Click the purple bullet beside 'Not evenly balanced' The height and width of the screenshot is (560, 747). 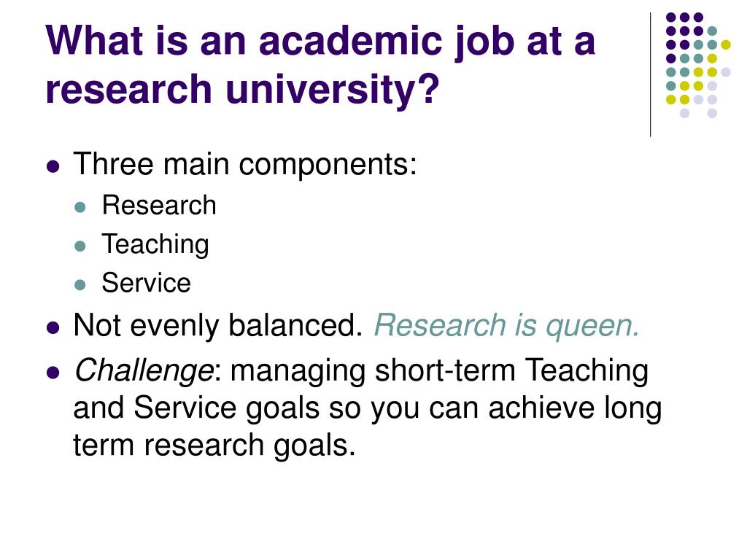click(53, 328)
